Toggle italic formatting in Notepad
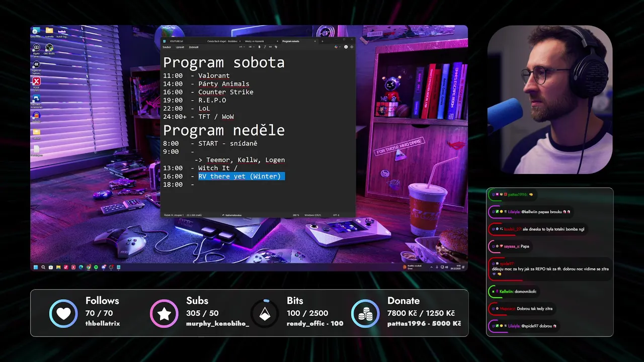Screen dimensions: 644x362 (x=265, y=47)
